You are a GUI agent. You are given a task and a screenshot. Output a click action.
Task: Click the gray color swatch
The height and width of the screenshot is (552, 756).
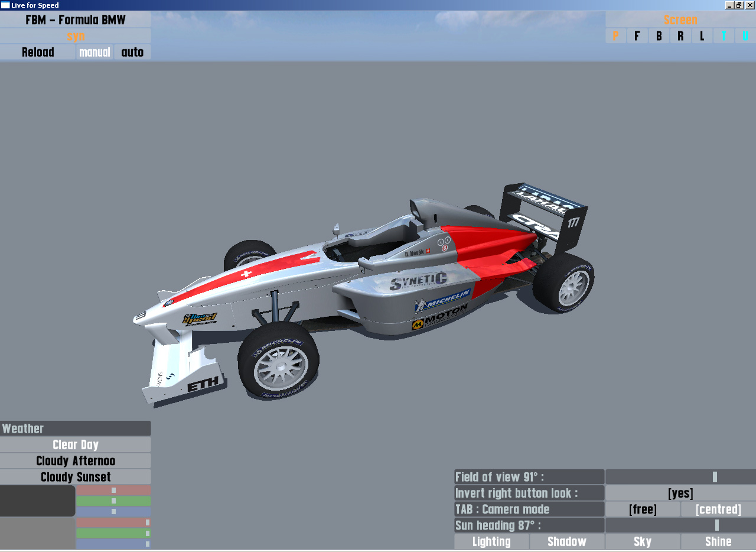pos(37,533)
